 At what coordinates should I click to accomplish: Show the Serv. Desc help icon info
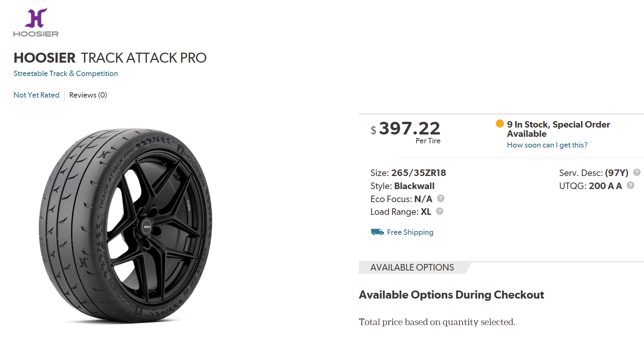tap(637, 173)
